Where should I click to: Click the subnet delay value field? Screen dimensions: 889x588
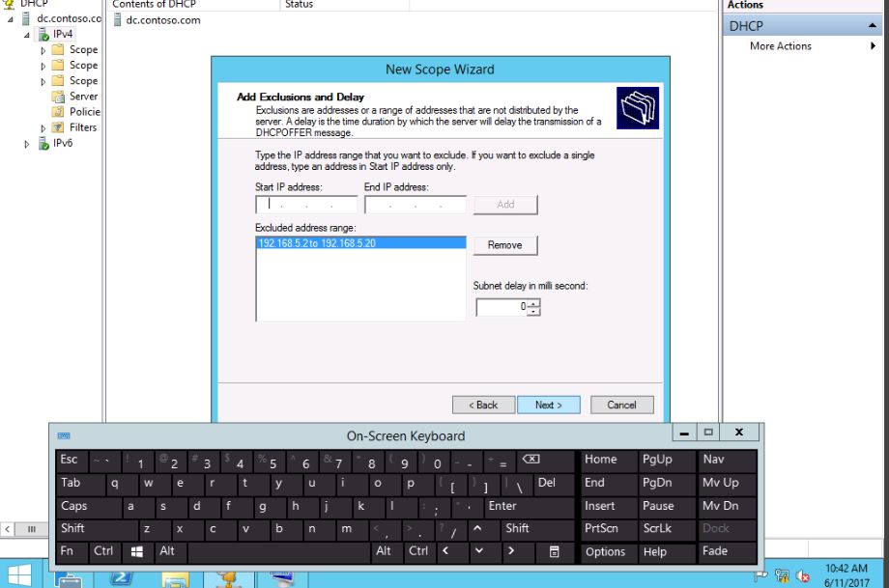[502, 307]
